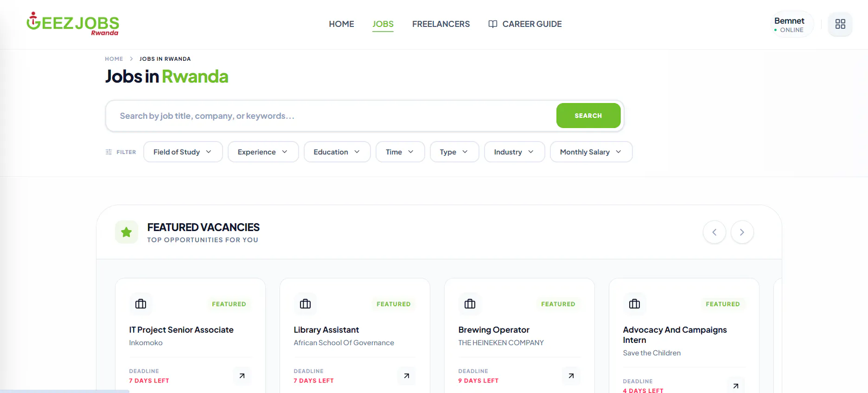
Task: Open the Education filter dropdown
Action: (x=337, y=152)
